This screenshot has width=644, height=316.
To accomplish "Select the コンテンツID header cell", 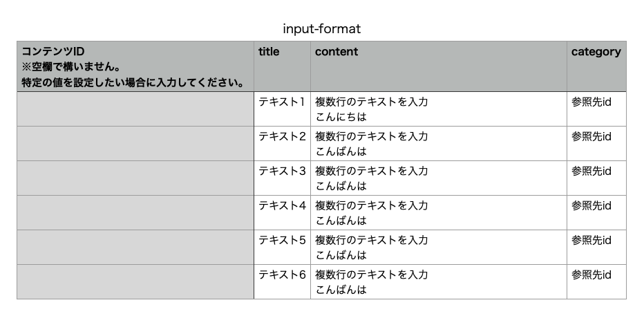I will click(135, 66).
